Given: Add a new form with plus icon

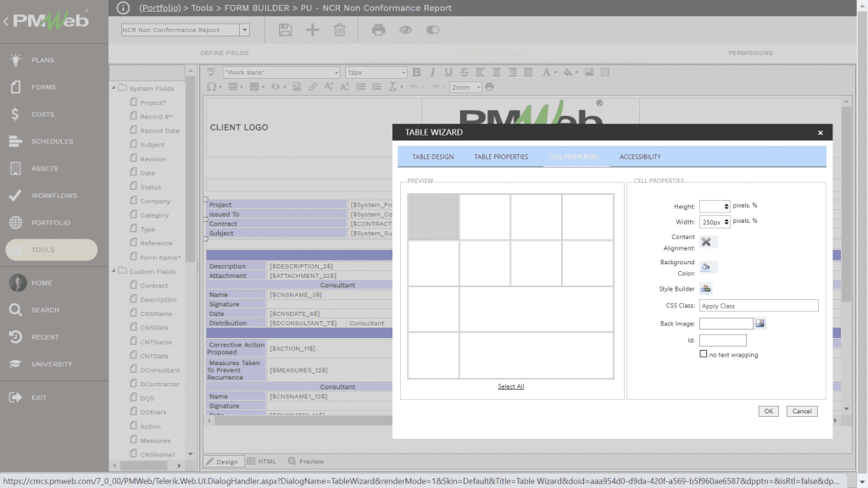Looking at the screenshot, I should pos(312,30).
